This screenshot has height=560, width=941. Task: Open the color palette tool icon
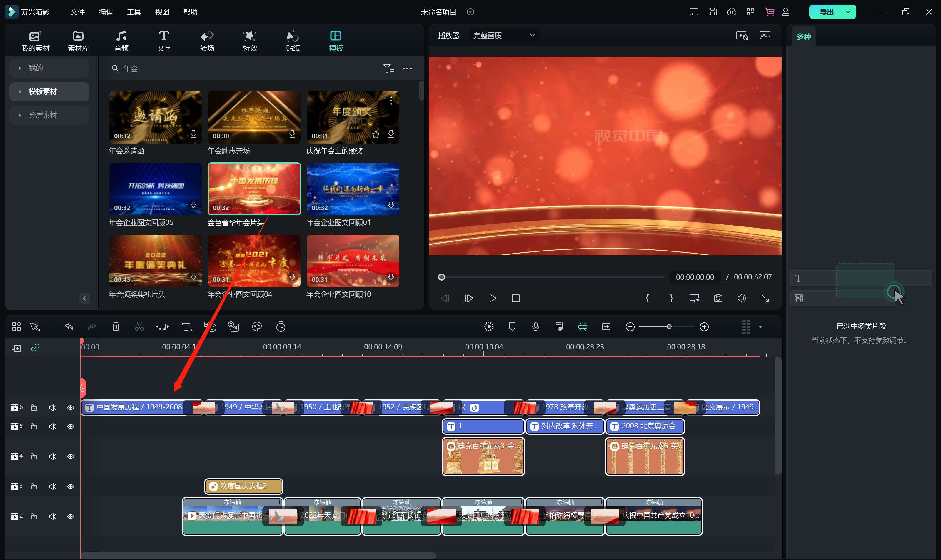pos(257,327)
